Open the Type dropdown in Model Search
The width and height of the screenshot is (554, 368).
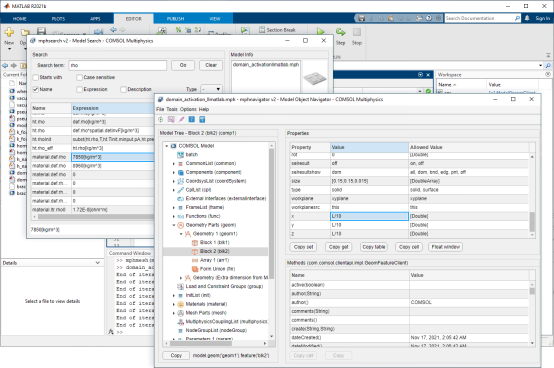point(212,89)
